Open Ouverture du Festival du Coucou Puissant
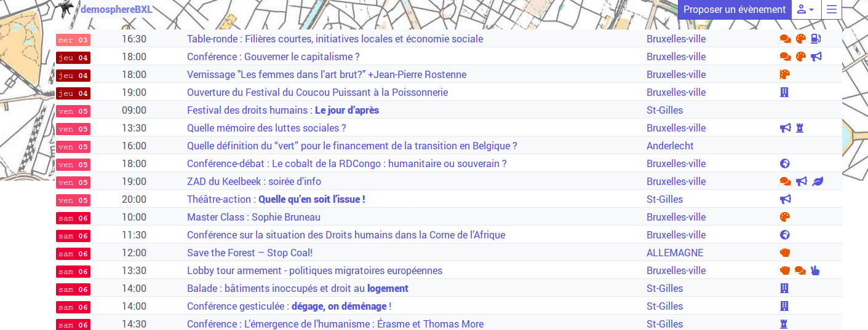868x330 pixels. pyautogui.click(x=317, y=92)
